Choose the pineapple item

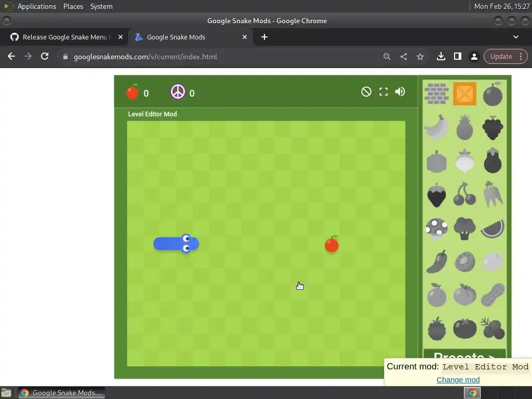pyautogui.click(x=464, y=127)
